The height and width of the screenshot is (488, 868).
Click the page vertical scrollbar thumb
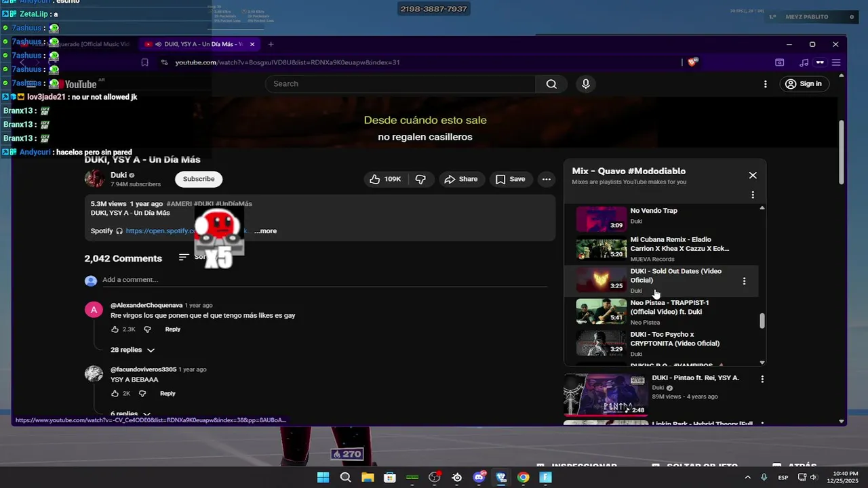coord(842,152)
